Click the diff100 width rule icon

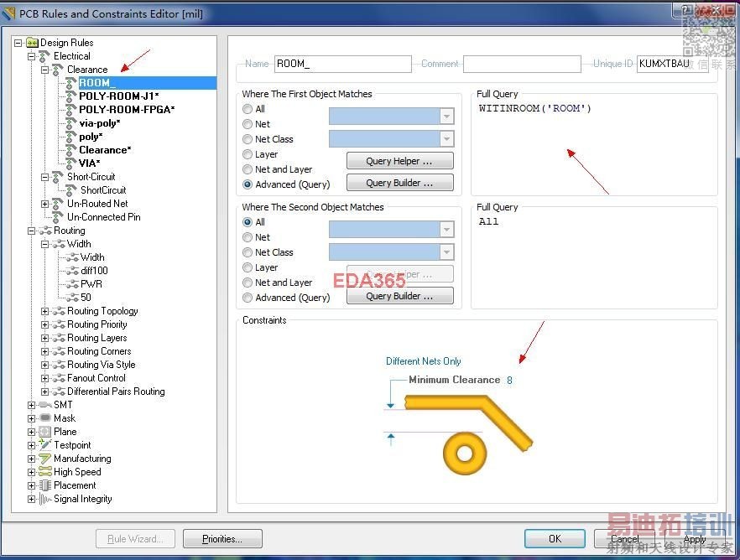[x=72, y=271]
